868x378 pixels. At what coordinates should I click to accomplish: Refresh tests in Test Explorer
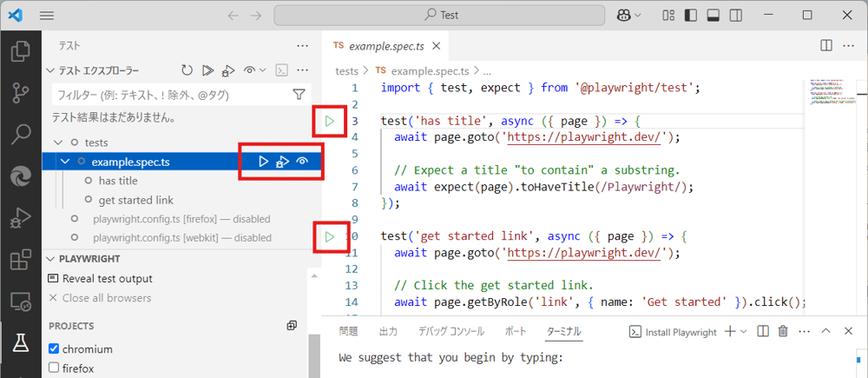187,70
